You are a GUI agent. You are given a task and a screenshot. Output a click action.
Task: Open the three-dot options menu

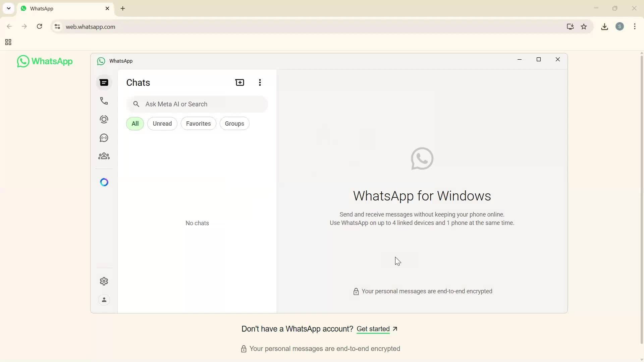tap(260, 82)
